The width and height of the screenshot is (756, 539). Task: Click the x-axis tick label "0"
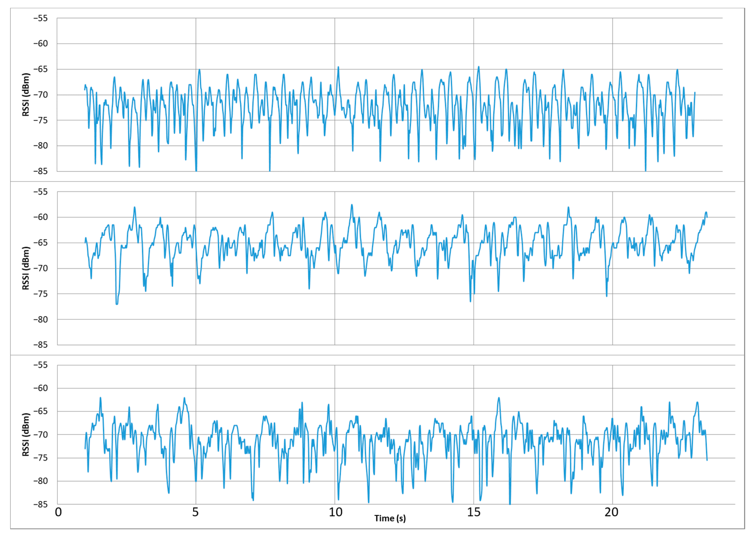pos(58,512)
